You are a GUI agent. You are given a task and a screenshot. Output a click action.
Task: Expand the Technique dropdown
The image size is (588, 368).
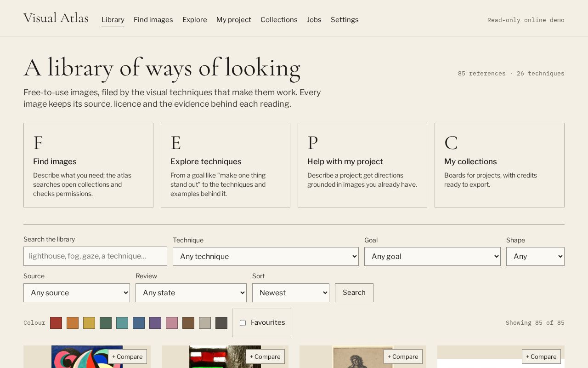pyautogui.click(x=266, y=257)
